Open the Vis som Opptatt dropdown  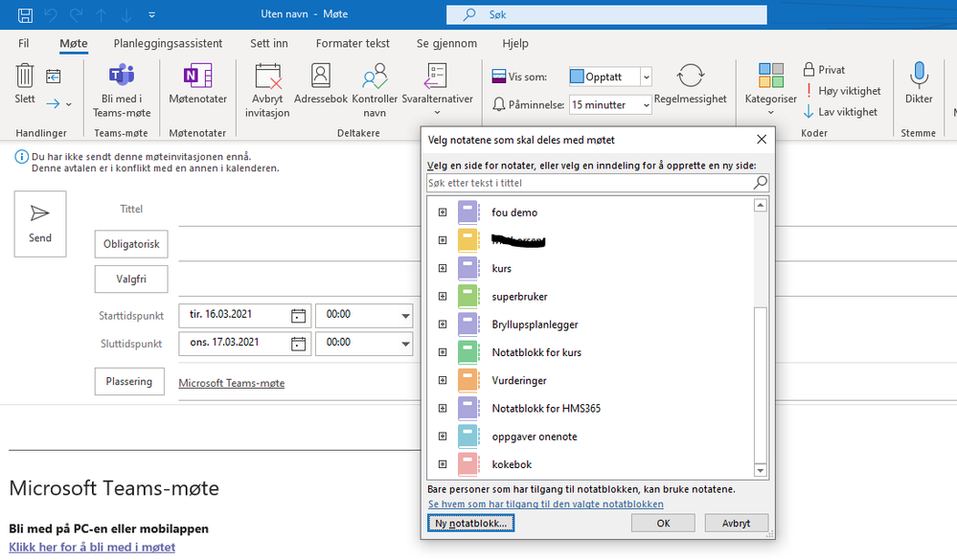(x=646, y=77)
